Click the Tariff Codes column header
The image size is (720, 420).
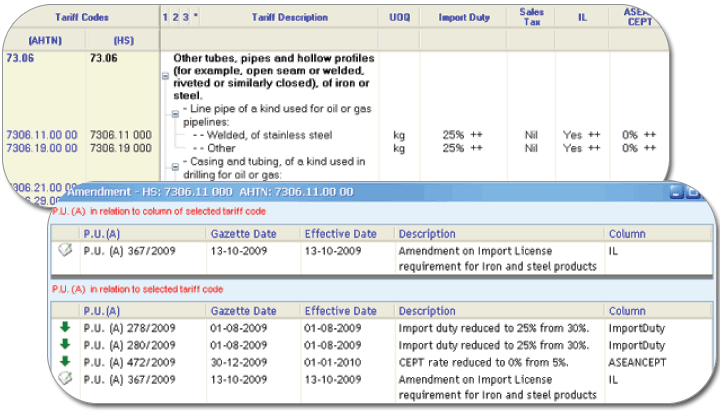82,17
